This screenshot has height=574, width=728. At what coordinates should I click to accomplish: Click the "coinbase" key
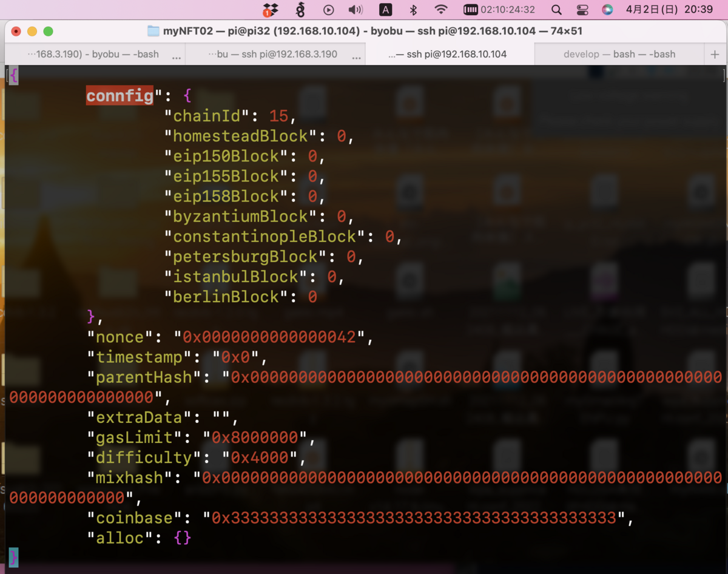(x=135, y=518)
